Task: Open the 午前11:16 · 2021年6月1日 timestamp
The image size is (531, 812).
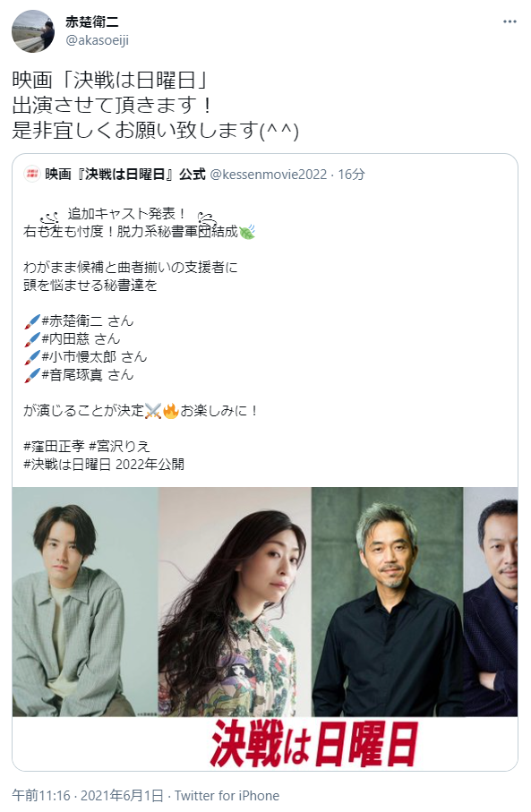Action: (x=88, y=795)
